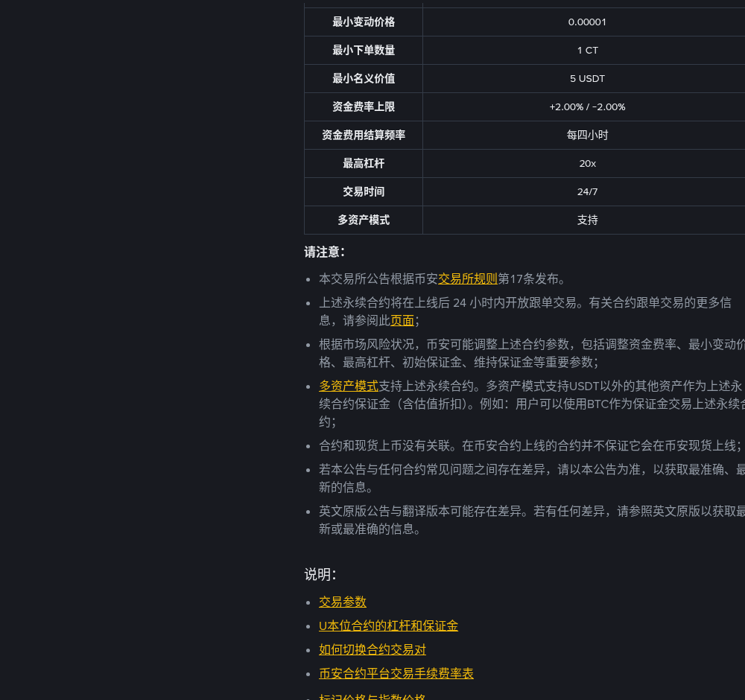Viewport: 745px width, 700px height.
Task: Click the 0.00001 price tick value
Action: [x=587, y=22]
